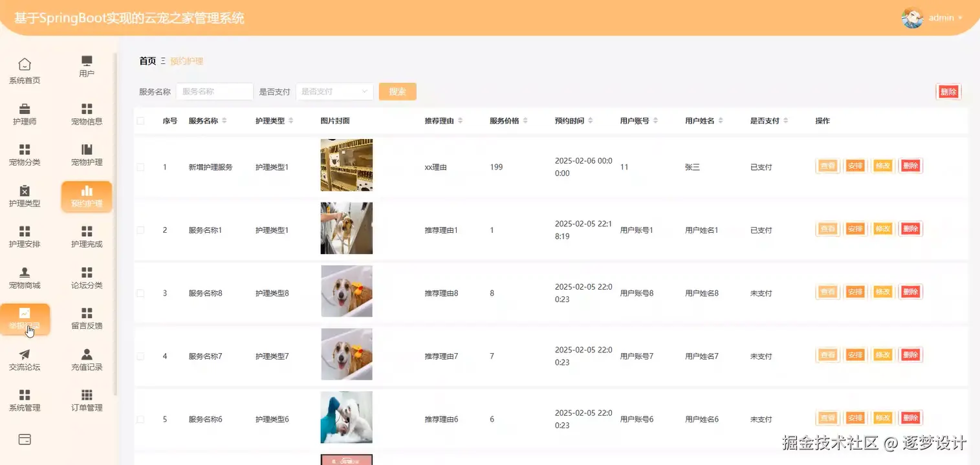Click the 未支付 cell in 服务名称8 row

coord(761,293)
